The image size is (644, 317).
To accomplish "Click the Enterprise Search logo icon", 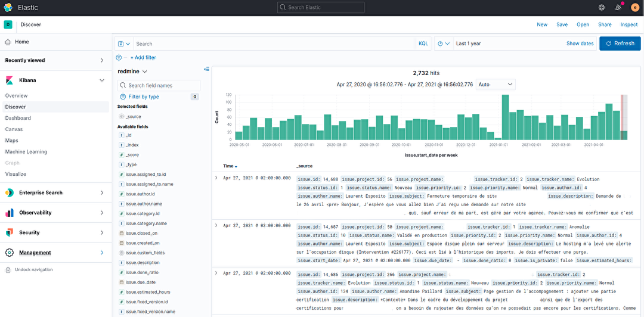I will point(10,192).
